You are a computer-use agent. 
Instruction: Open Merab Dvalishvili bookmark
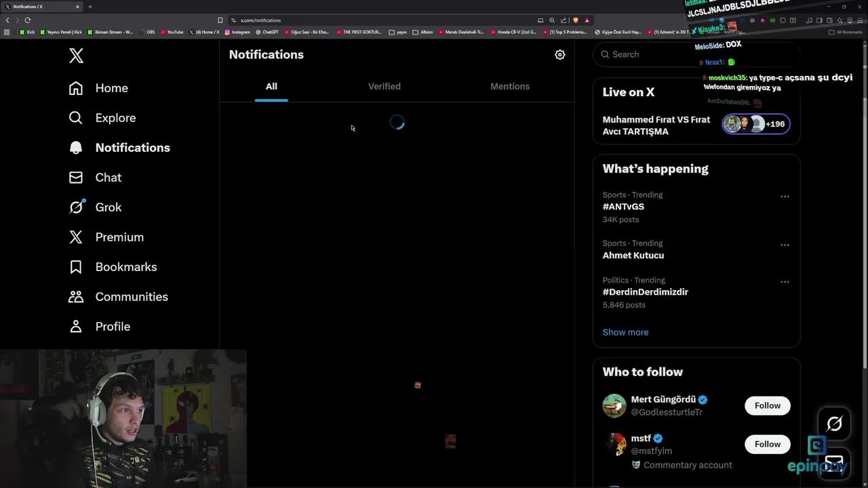tap(462, 32)
